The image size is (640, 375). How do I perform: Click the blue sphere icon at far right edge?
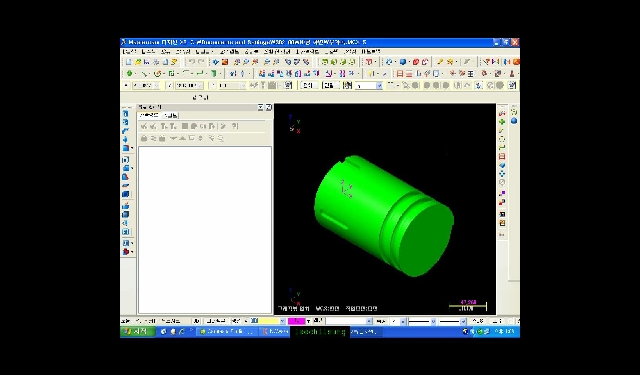pyautogui.click(x=514, y=121)
